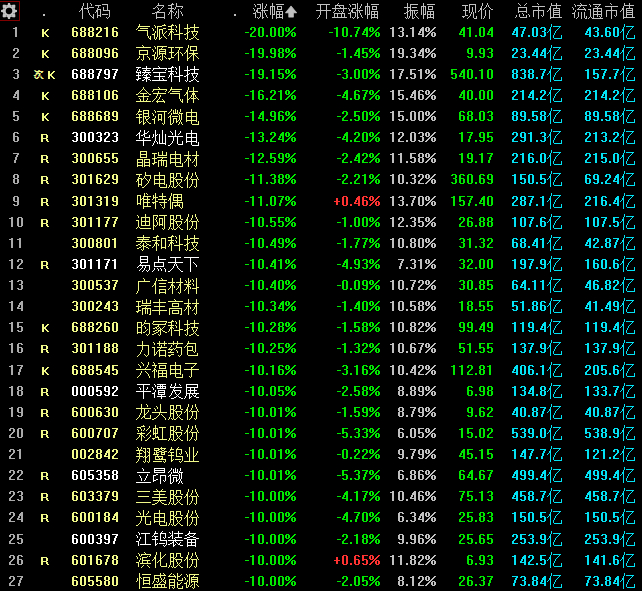Select stock name 江钨装备
The width and height of the screenshot is (642, 591).
click(x=167, y=539)
